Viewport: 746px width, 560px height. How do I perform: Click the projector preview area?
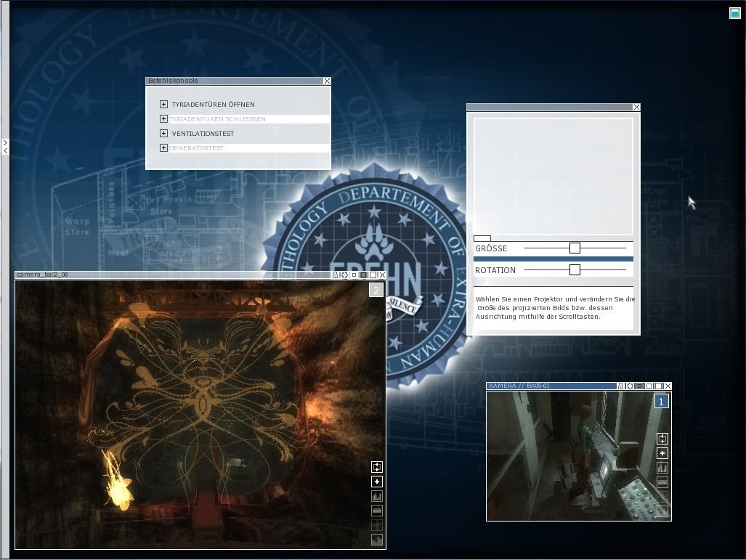(554, 176)
